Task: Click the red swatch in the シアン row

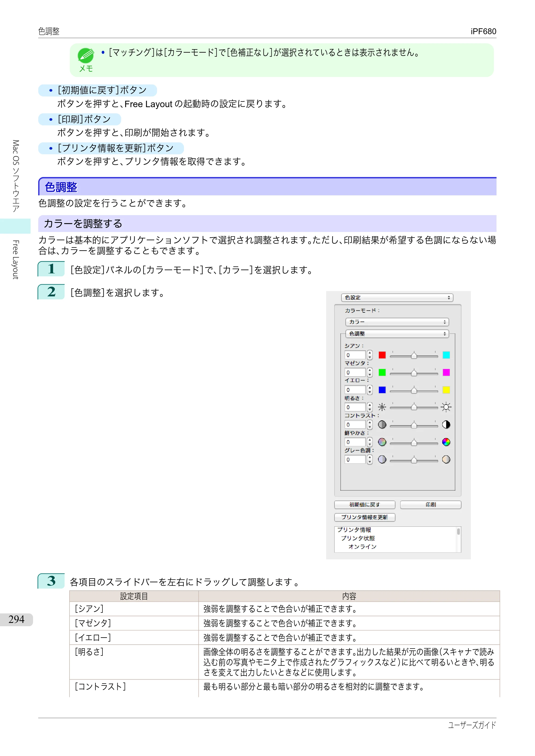Action: [382, 355]
